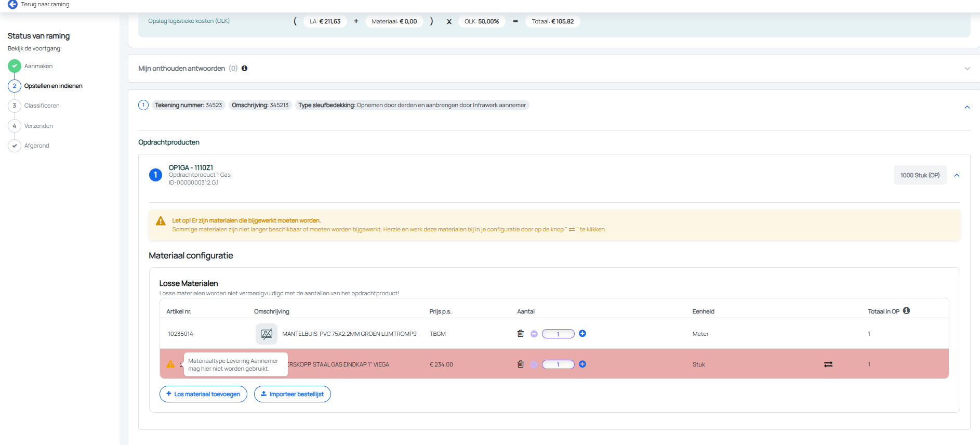980x445 pixels.
Task: Click the quantity field in MANTELBUIS row
Action: coord(558,334)
